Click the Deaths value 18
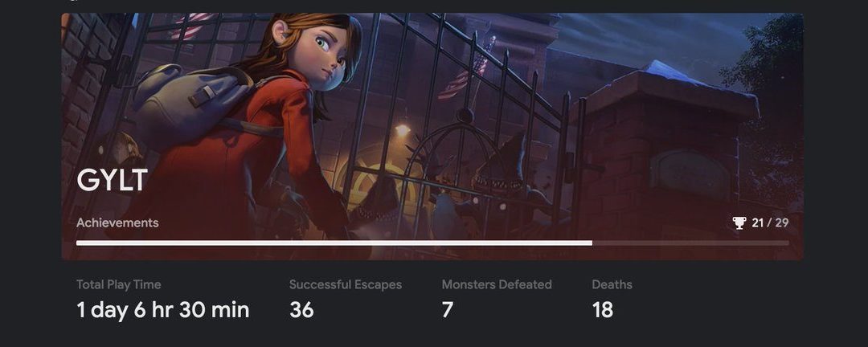This screenshot has width=868, height=347. [602, 310]
